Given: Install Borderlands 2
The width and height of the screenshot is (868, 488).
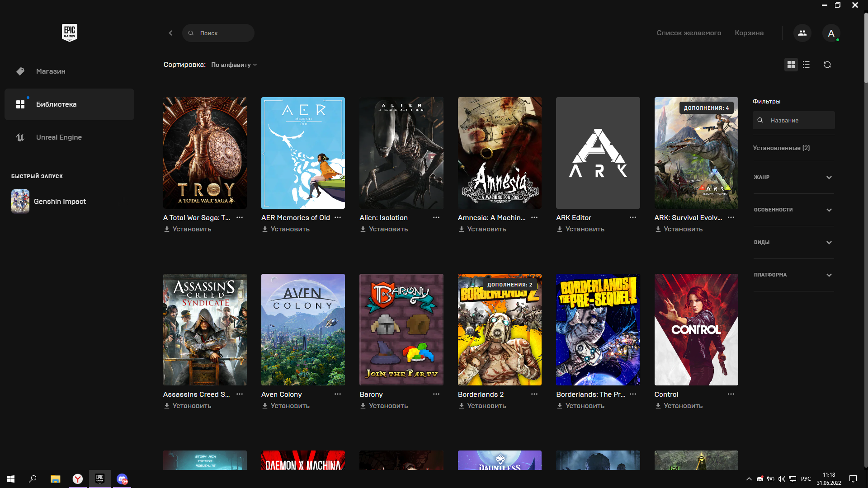Looking at the screenshot, I should point(482,406).
